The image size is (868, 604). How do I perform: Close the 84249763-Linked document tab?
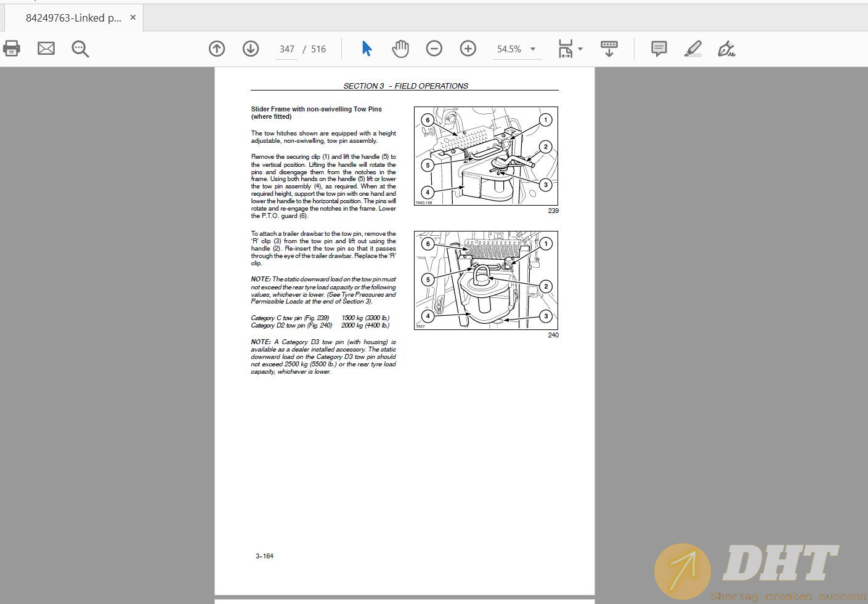coord(133,18)
